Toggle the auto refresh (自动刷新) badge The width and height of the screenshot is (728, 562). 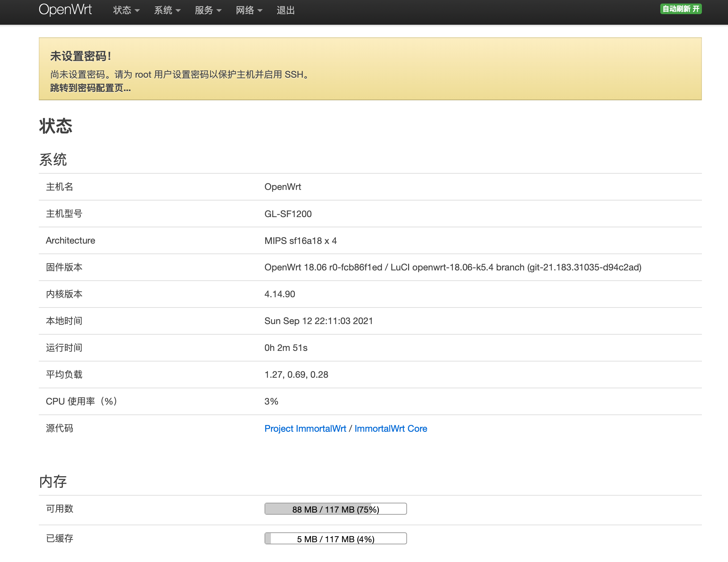[681, 9]
